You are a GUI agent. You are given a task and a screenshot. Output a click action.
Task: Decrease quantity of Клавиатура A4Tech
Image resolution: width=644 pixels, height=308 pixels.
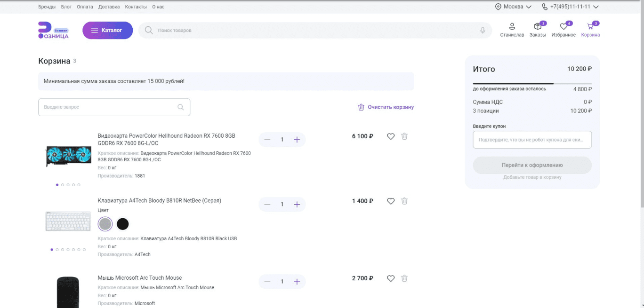267,205
